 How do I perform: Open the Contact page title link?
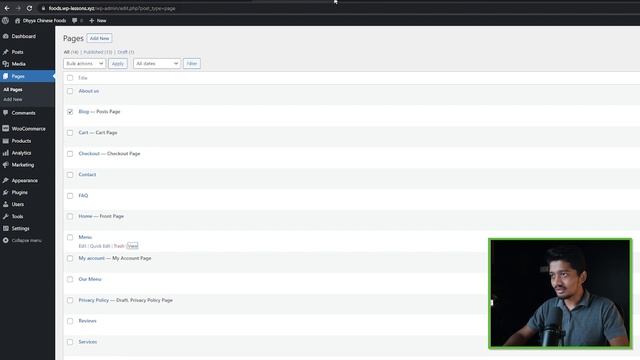(x=87, y=175)
